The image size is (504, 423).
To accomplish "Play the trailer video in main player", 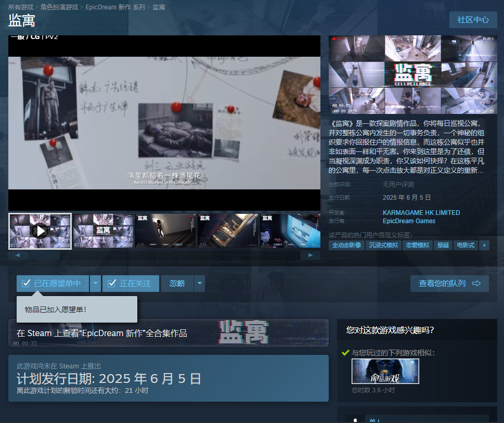I will click(164, 123).
